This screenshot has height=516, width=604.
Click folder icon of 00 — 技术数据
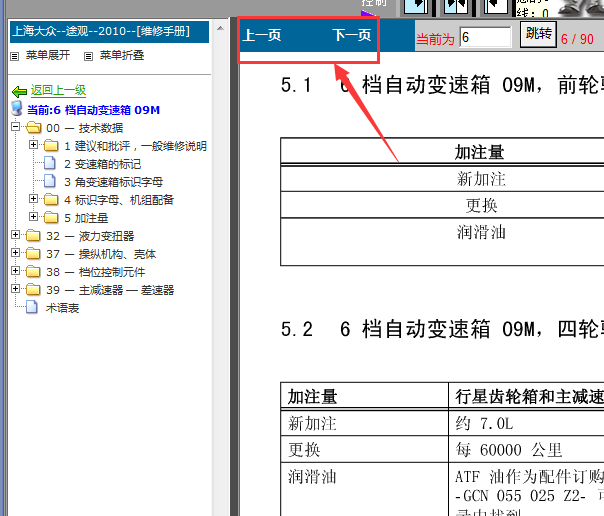tap(34, 127)
